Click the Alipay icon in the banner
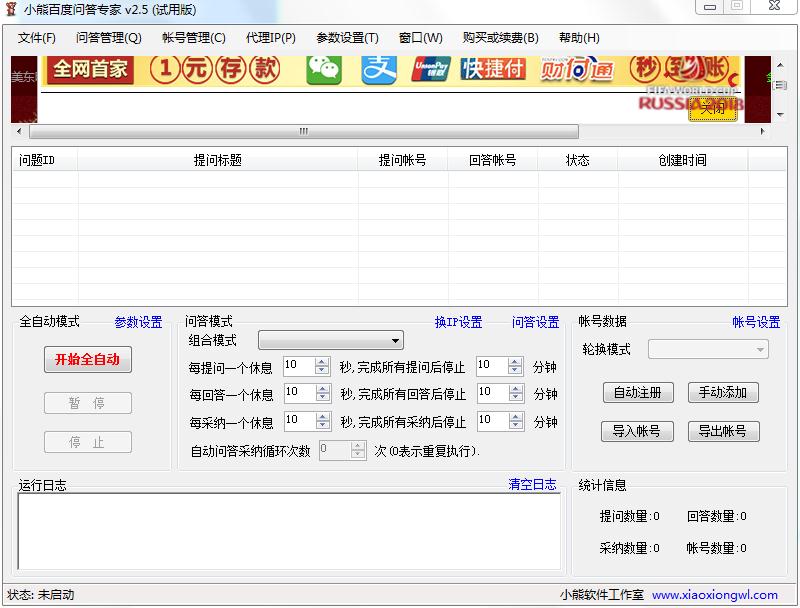This screenshot has width=800, height=608. pos(378,69)
